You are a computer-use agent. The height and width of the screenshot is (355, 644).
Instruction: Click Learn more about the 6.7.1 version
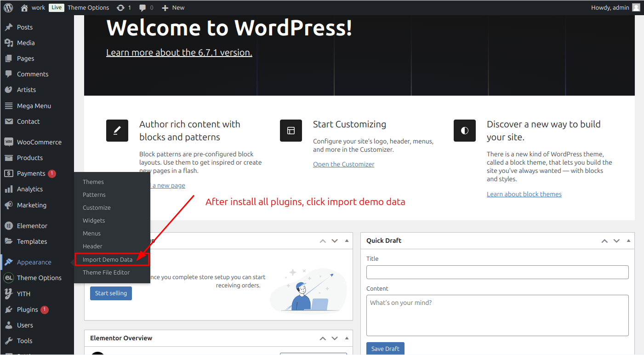pyautogui.click(x=179, y=52)
